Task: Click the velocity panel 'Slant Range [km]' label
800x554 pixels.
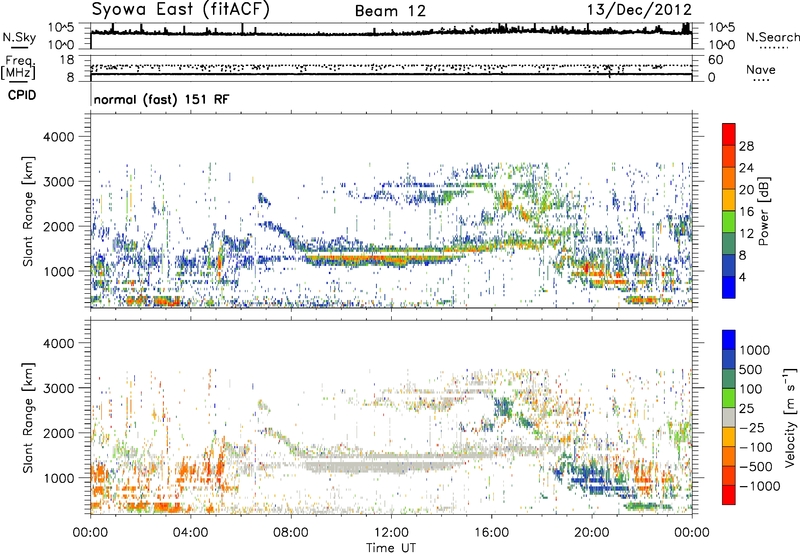Action: 28,418
